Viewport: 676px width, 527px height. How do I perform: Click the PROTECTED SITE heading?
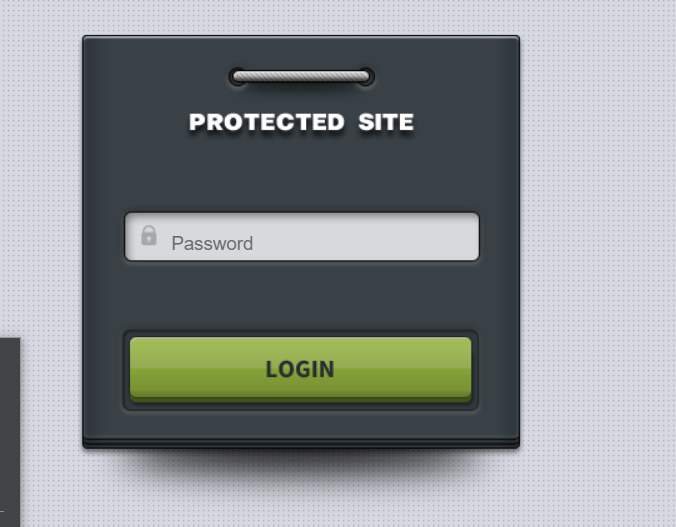(x=301, y=122)
